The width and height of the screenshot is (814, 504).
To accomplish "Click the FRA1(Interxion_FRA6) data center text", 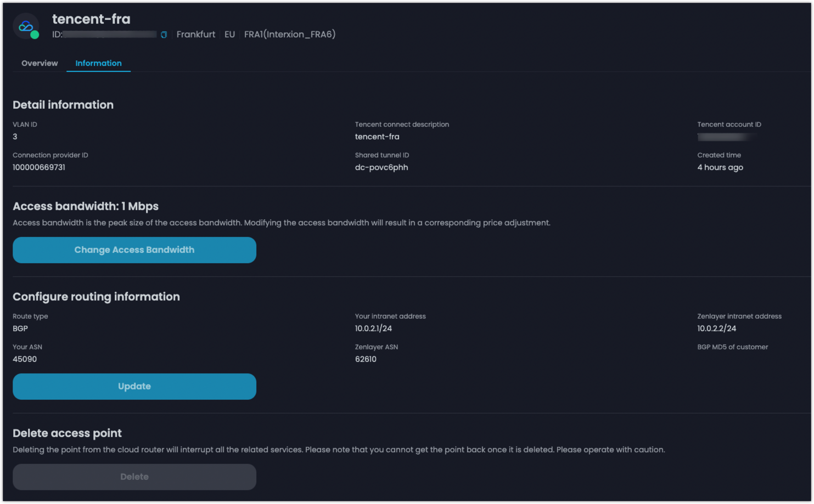I will (x=290, y=34).
